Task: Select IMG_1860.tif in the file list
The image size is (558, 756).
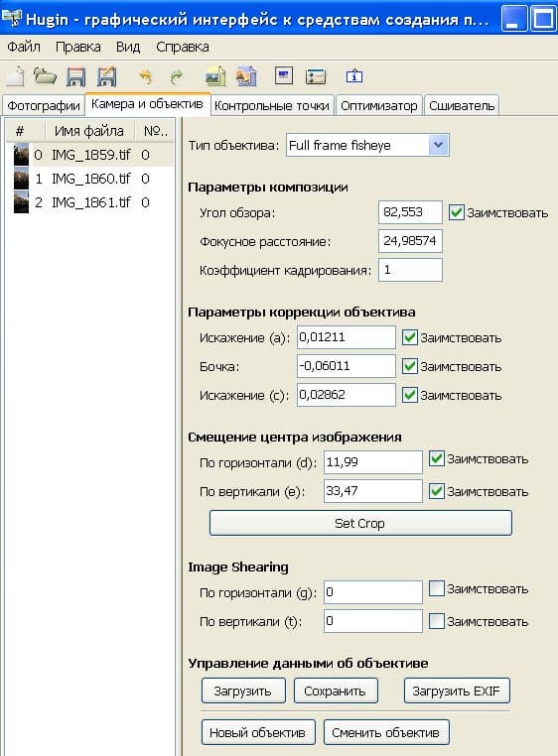Action: click(x=90, y=179)
